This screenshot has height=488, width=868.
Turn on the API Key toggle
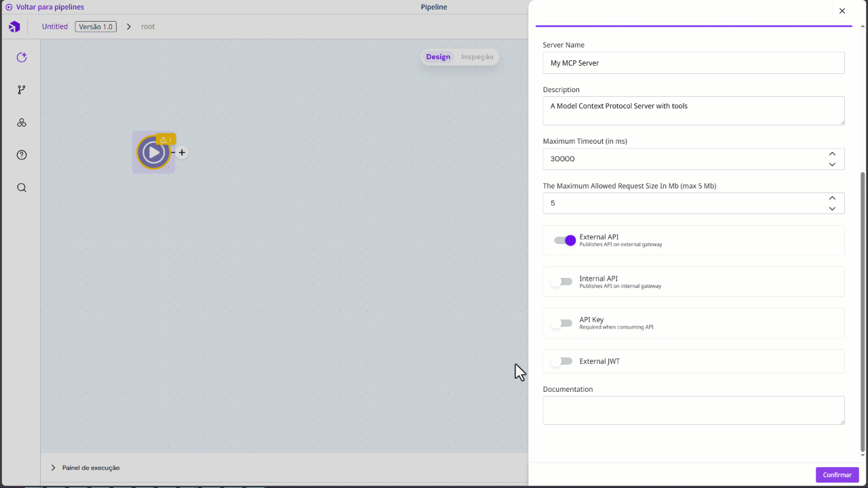[x=562, y=323]
